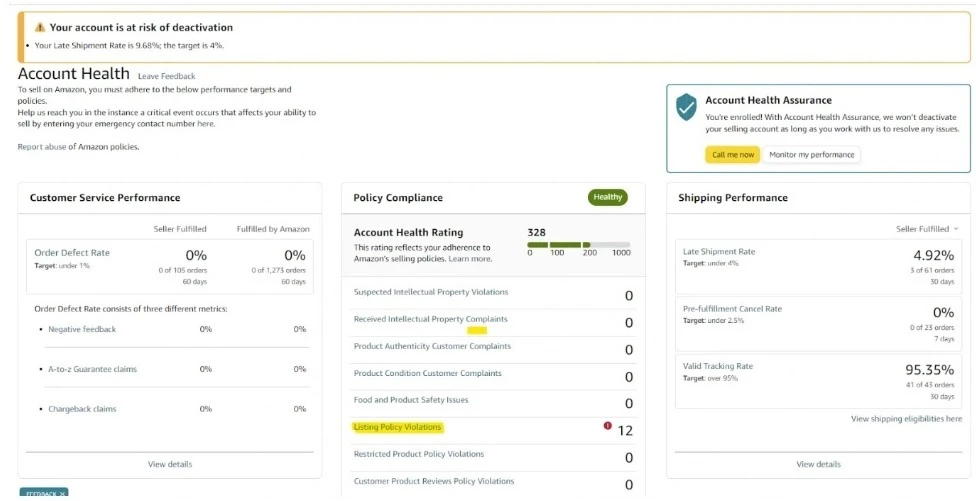Open Restricted Product Policy Violations
The height and width of the screenshot is (501, 976).
click(419, 454)
